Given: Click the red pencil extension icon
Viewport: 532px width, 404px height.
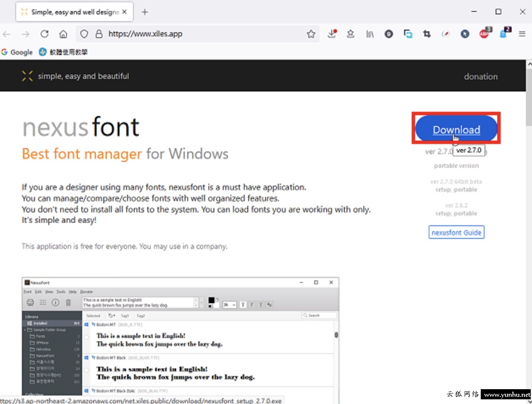Looking at the screenshot, I should coord(446,34).
